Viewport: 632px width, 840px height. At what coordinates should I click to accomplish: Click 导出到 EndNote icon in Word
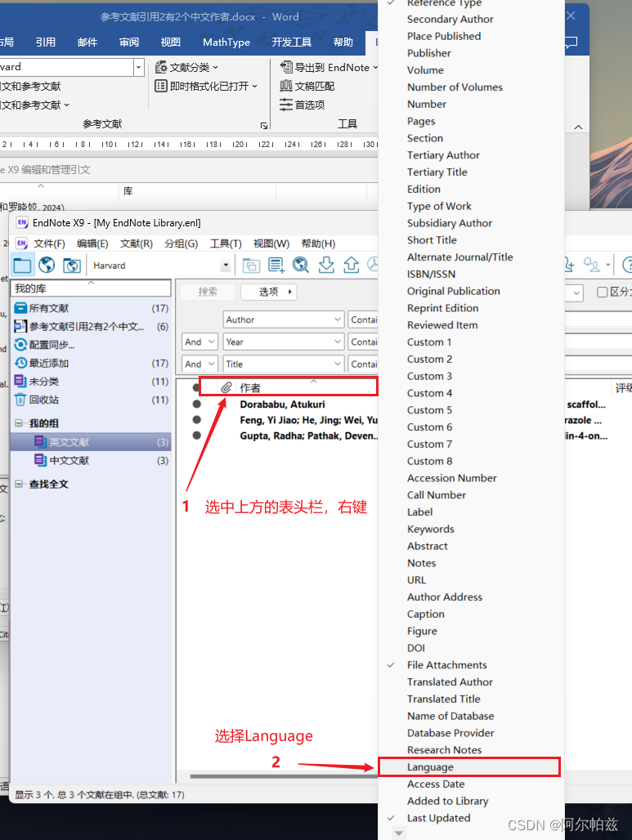[286, 68]
